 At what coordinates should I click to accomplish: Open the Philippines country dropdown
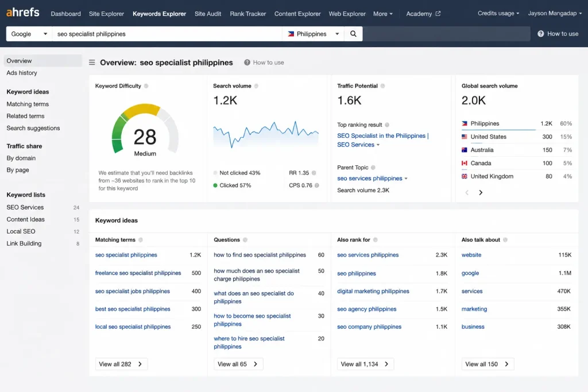point(313,34)
